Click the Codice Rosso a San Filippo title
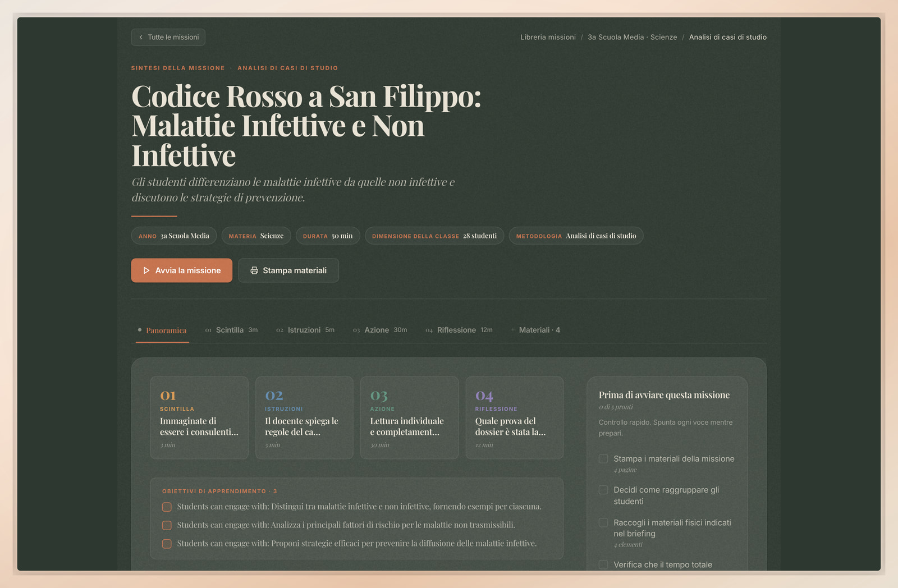Viewport: 898px width, 588px height. (x=306, y=126)
